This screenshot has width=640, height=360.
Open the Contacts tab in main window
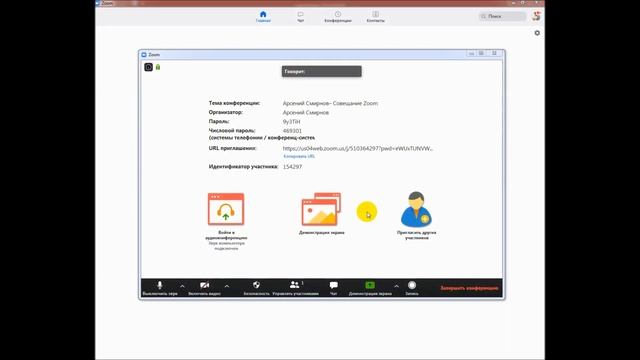pyautogui.click(x=375, y=16)
